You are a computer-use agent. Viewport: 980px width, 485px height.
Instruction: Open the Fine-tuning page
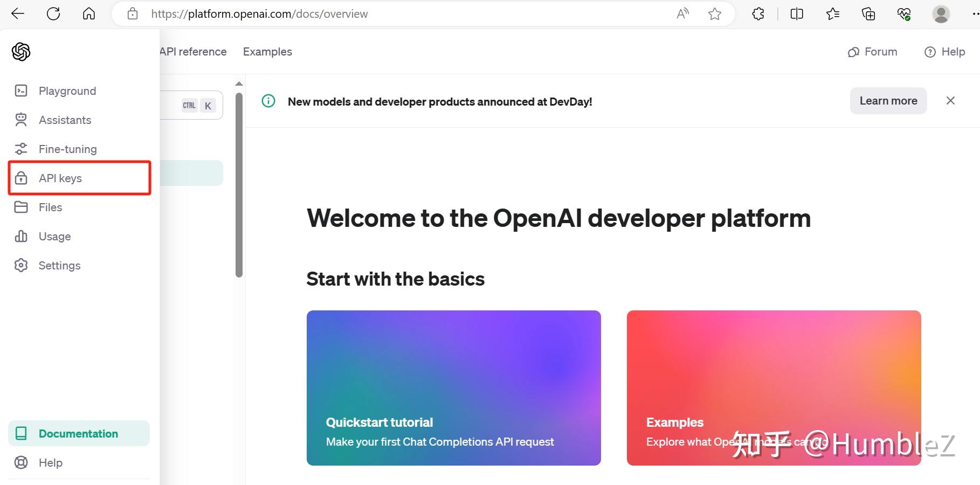point(67,149)
